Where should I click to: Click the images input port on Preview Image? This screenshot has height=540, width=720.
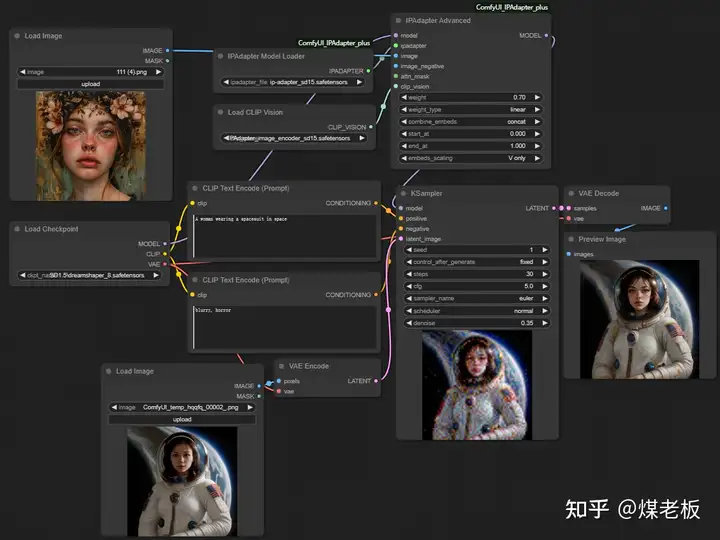(x=569, y=254)
